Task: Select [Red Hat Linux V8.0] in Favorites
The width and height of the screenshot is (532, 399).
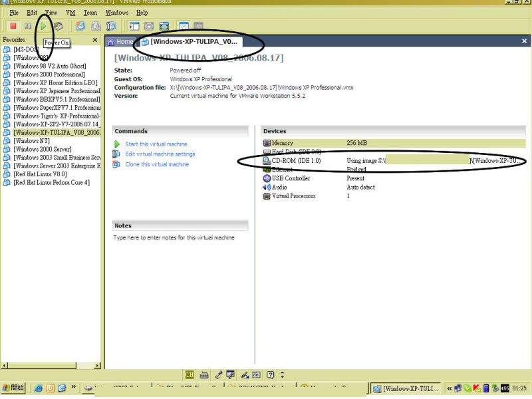Action: coord(40,174)
